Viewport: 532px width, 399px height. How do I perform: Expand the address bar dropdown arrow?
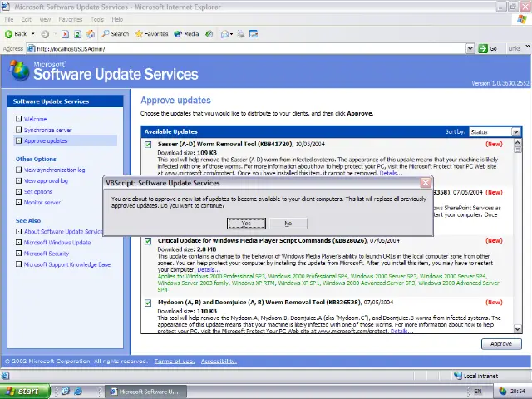click(x=470, y=49)
